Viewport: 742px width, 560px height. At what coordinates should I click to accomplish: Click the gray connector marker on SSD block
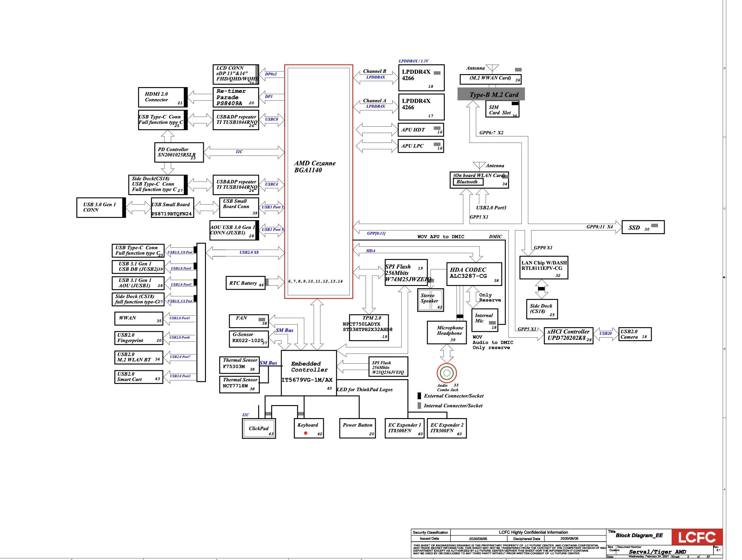tap(655, 225)
